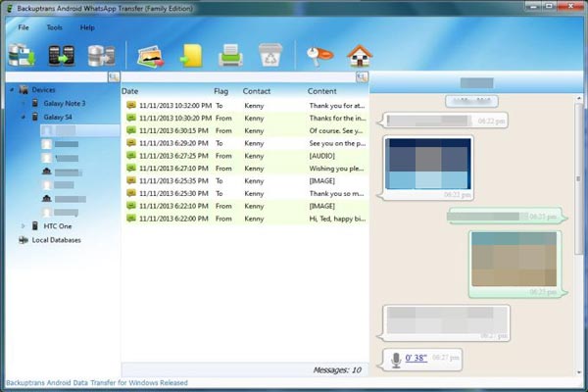
Task: Collapse the Galaxy S4 tree node
Action: pyautogui.click(x=24, y=117)
